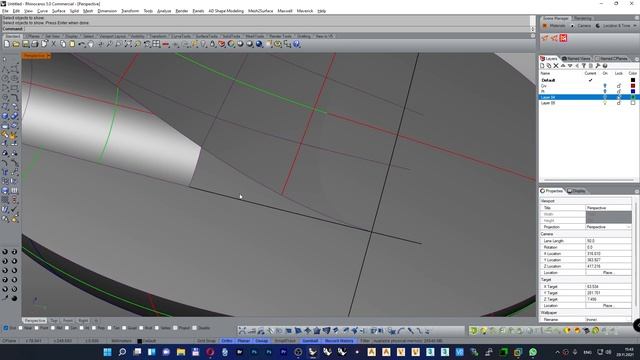The height and width of the screenshot is (360, 640).
Task: Open the File menu
Action: point(5,11)
